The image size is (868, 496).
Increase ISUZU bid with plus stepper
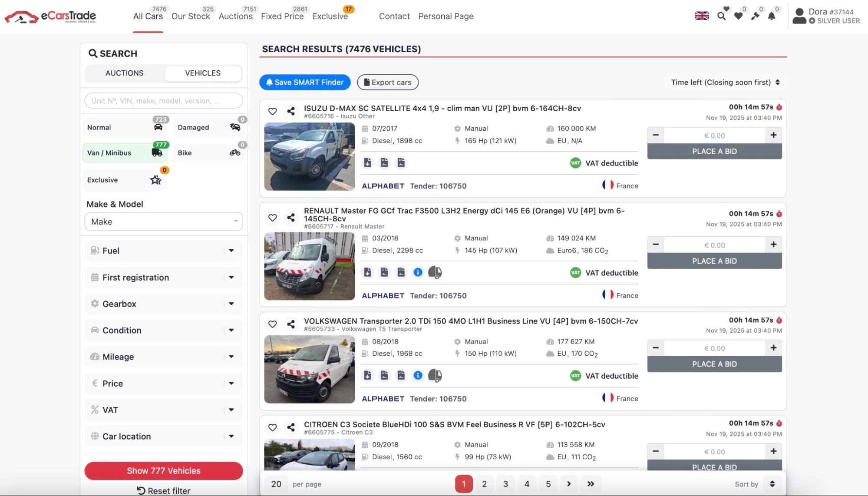pos(773,135)
